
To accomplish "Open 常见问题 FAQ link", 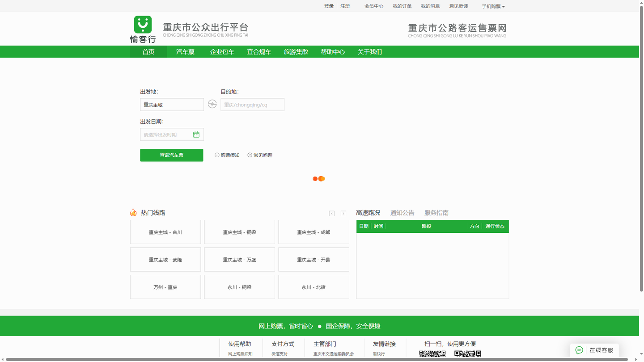I will tap(260, 155).
